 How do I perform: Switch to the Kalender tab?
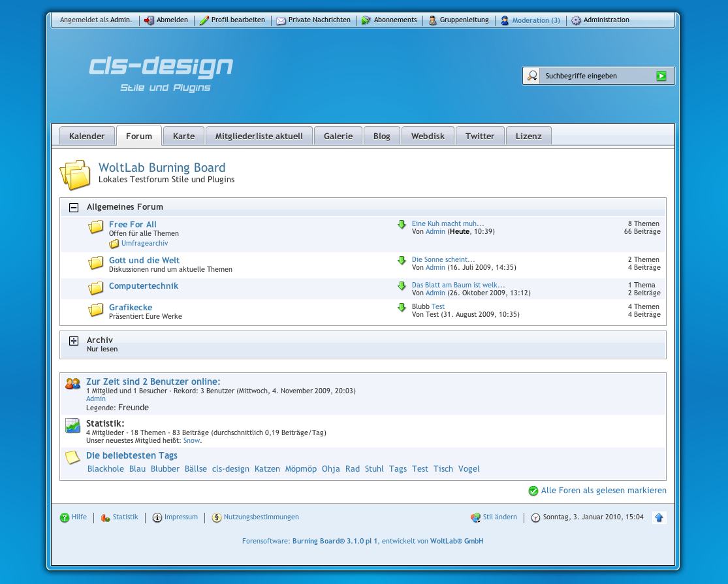tap(87, 136)
